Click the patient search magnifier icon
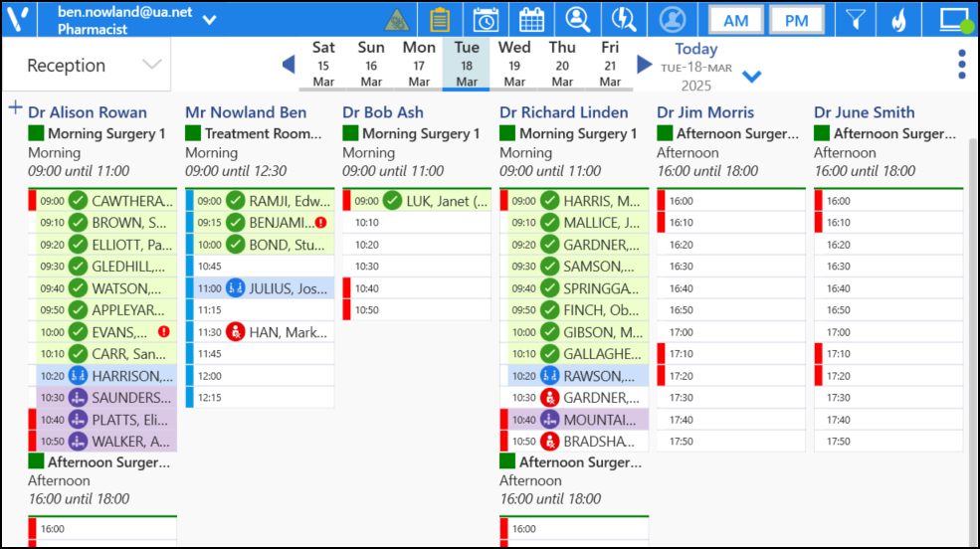The height and width of the screenshot is (549, 980). (x=577, y=20)
